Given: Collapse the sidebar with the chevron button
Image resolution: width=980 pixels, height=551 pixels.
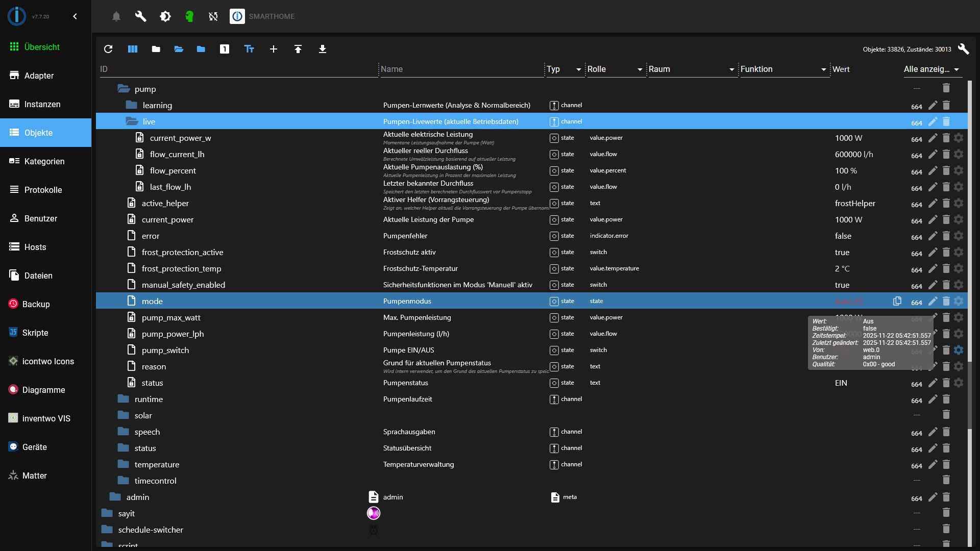Looking at the screenshot, I should (x=75, y=16).
